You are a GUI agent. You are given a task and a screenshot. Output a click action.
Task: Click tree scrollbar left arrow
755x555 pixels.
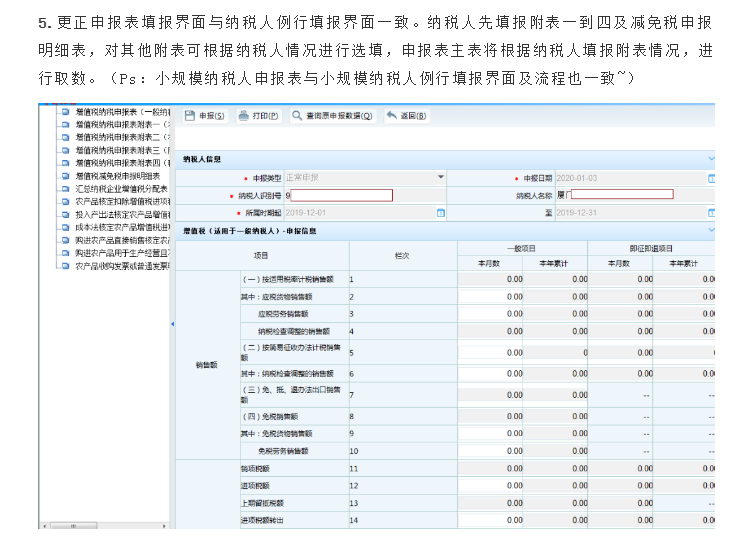(x=45, y=526)
